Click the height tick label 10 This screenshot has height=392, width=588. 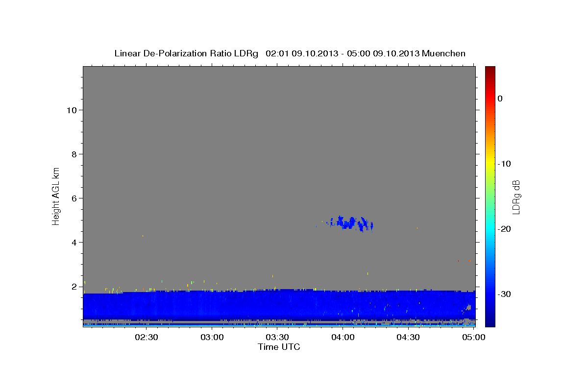point(71,110)
